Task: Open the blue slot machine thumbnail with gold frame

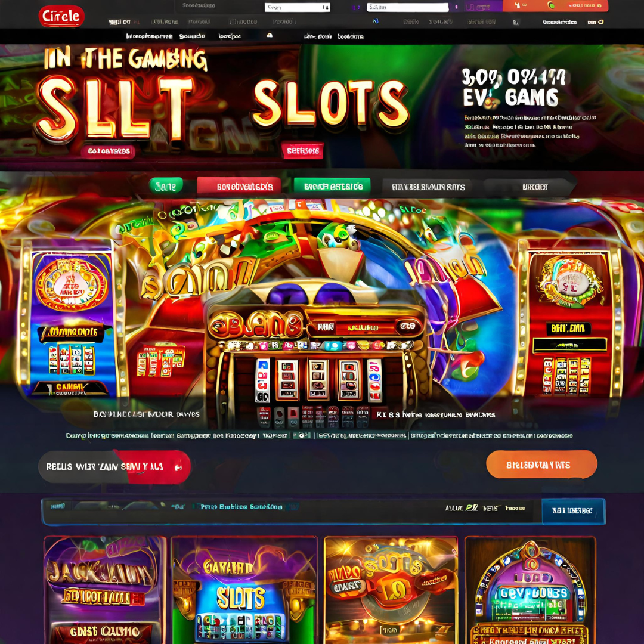Action: pyautogui.click(x=70, y=320)
